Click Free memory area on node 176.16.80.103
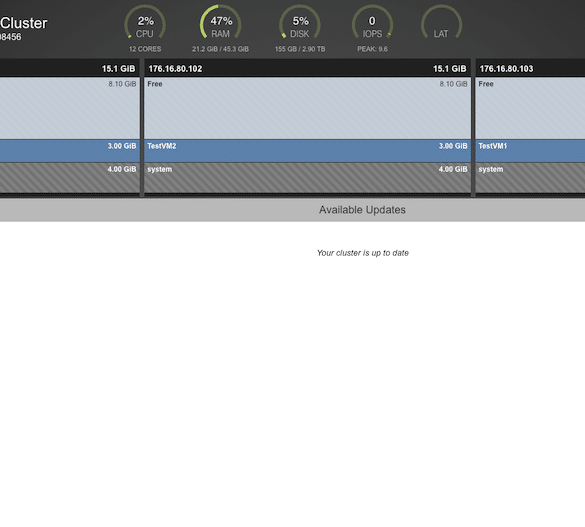 click(x=530, y=108)
